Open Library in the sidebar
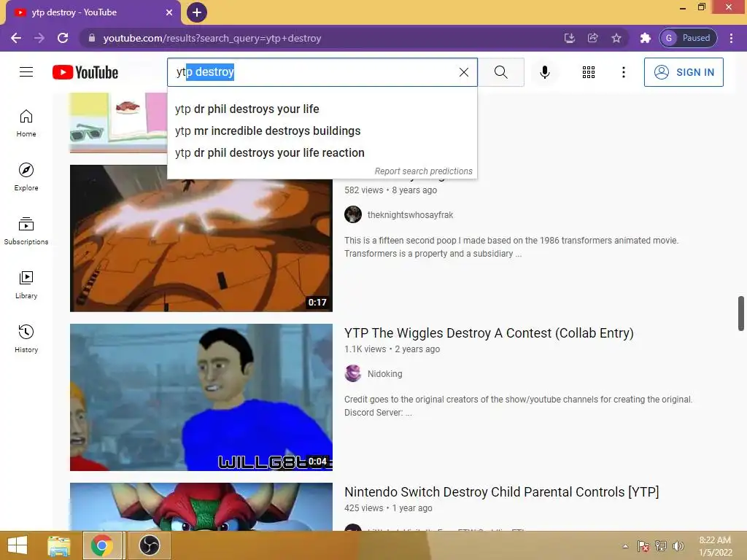 point(26,285)
